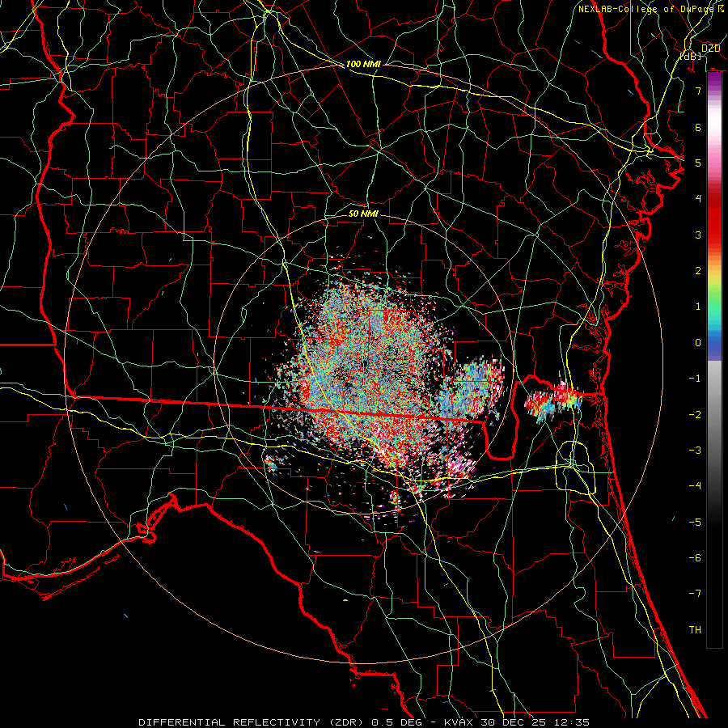Viewport: 728px width, 728px height.
Task: Click the -3 value on the color scale
Action: [x=695, y=451]
